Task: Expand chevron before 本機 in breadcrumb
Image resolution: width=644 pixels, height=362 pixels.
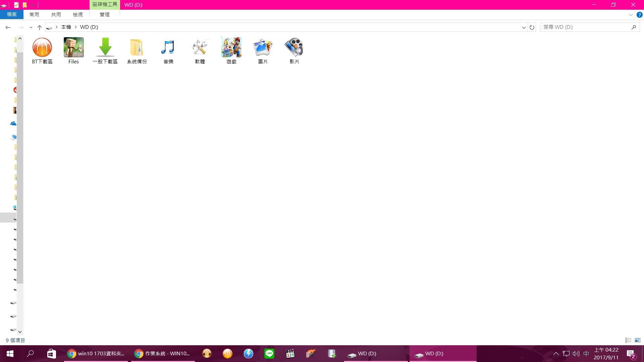Action: [x=57, y=27]
